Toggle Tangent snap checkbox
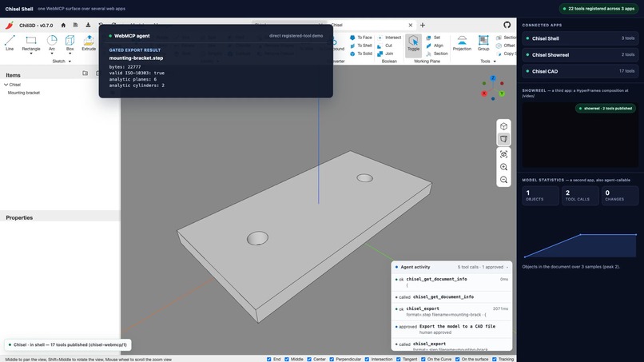 click(x=399, y=359)
